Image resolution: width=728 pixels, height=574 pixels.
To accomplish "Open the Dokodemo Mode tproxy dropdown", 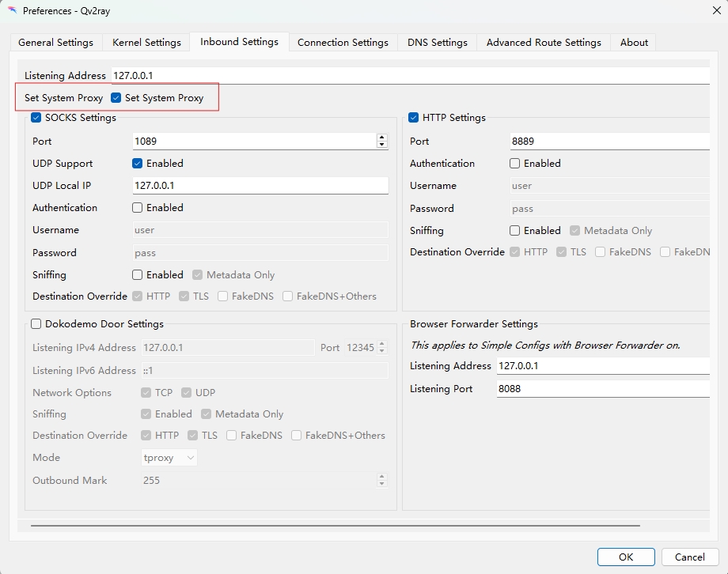I will pyautogui.click(x=169, y=457).
